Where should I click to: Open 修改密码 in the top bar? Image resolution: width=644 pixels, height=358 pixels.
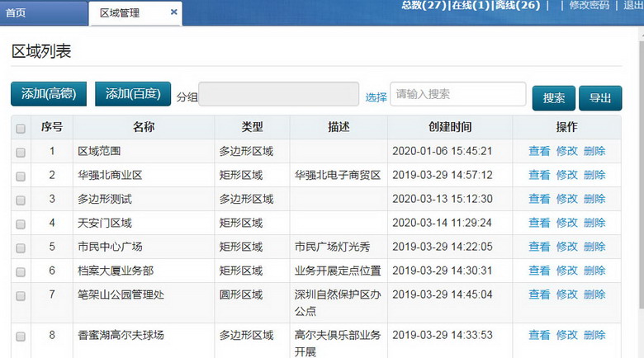(x=590, y=5)
